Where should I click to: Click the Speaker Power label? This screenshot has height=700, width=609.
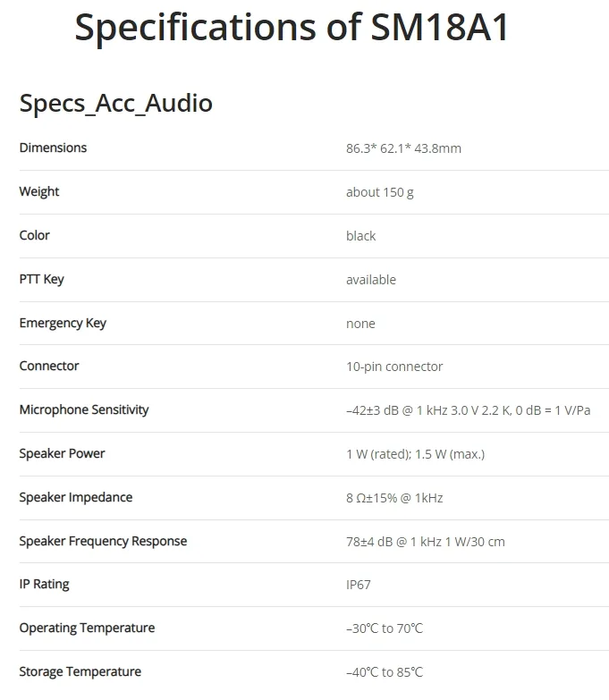click(62, 453)
